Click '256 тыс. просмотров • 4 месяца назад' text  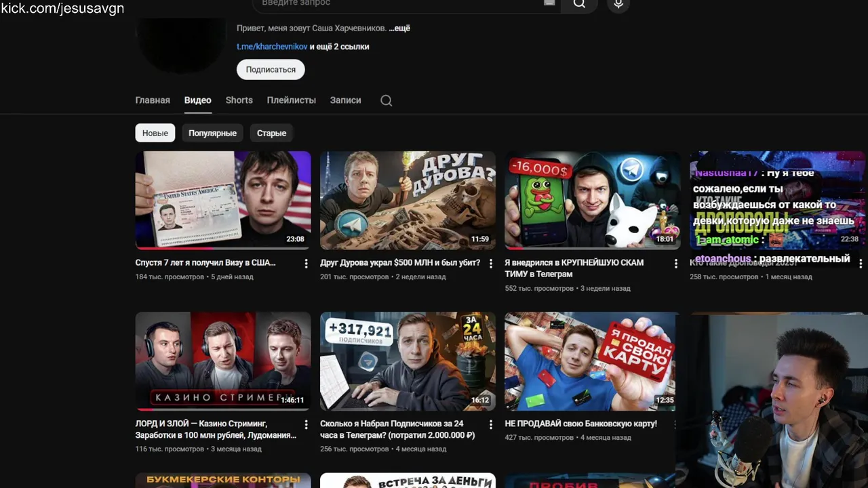[x=383, y=449]
